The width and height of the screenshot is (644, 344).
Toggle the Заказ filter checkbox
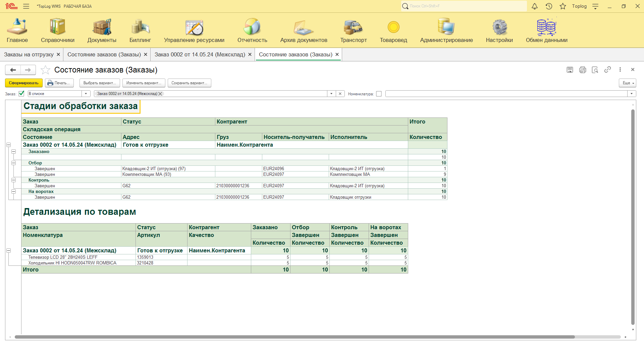[x=21, y=94]
